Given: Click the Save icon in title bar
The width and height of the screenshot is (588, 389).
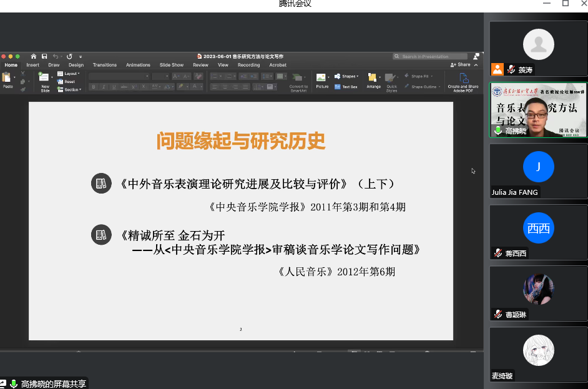Looking at the screenshot, I should tap(44, 56).
